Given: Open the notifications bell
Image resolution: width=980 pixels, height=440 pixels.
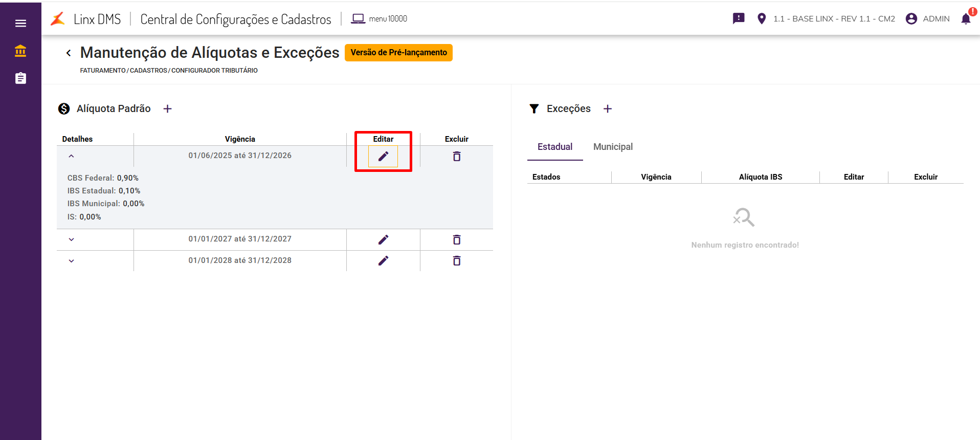Looking at the screenshot, I should click(966, 19).
